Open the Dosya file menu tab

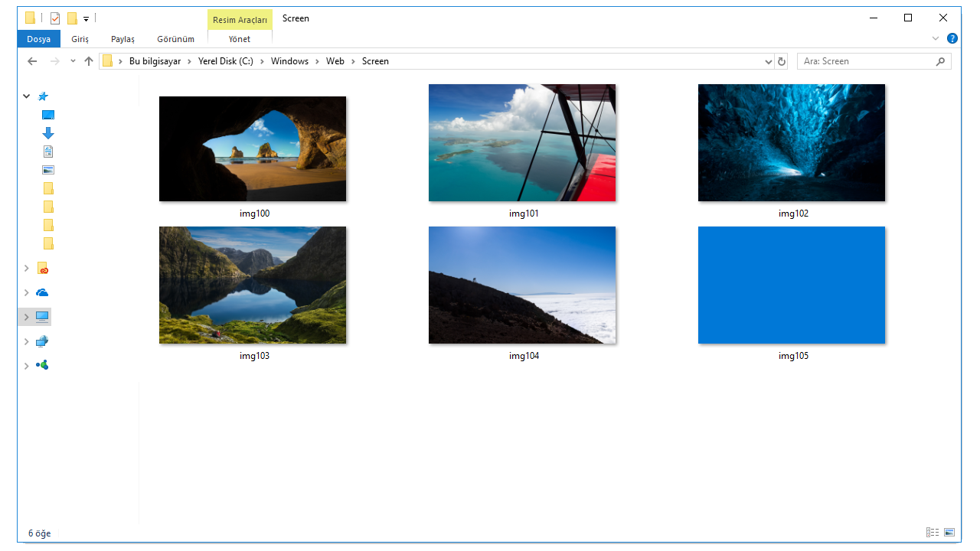39,39
